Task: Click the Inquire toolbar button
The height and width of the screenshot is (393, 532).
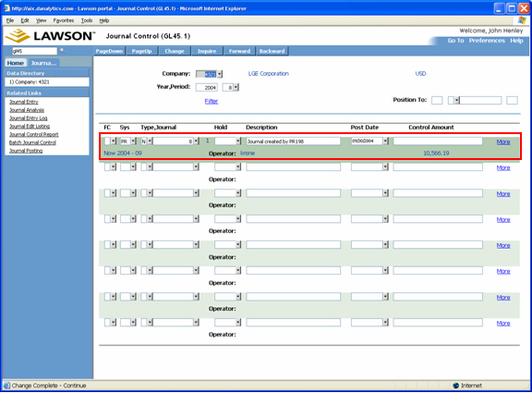Action: tap(207, 51)
